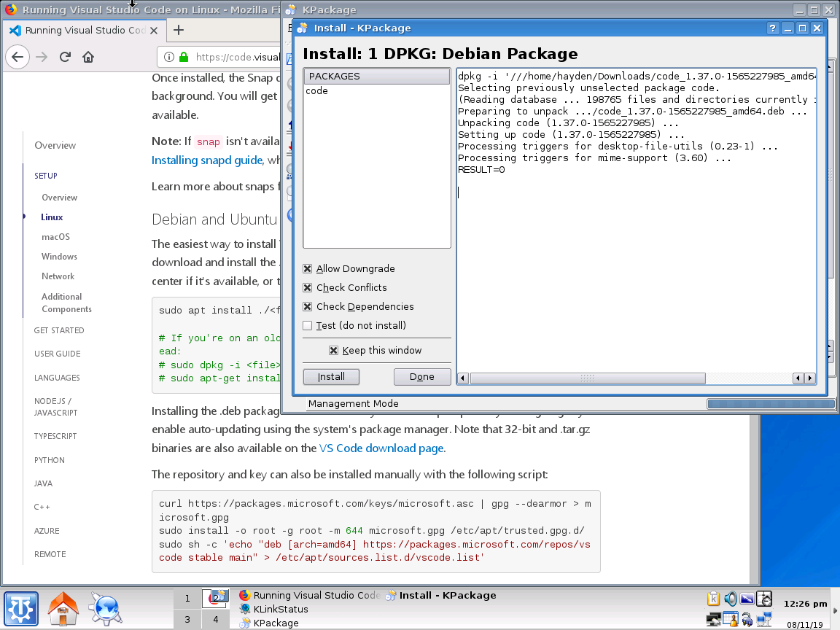Close the Running Visual Studio Code tab

pyautogui.click(x=154, y=31)
